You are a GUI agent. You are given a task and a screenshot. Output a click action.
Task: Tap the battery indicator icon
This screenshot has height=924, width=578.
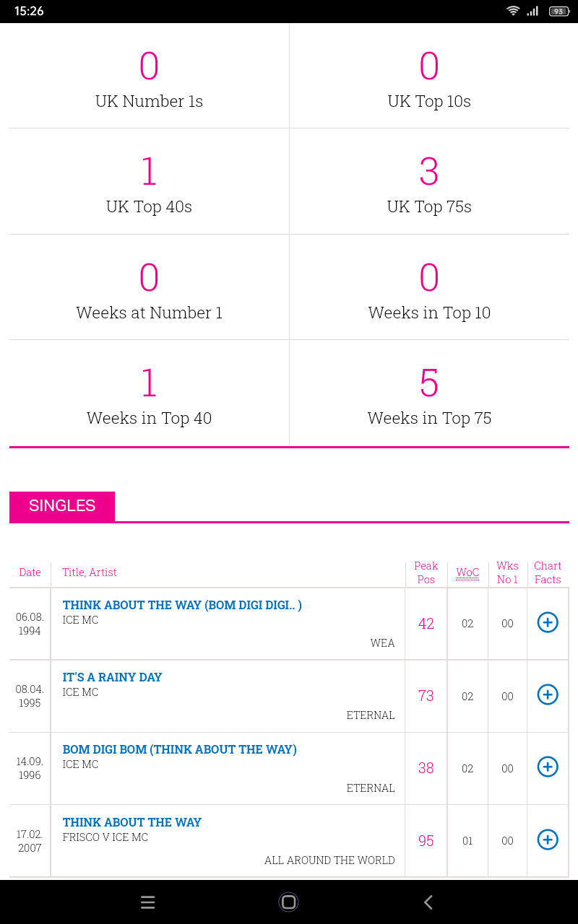tap(559, 11)
